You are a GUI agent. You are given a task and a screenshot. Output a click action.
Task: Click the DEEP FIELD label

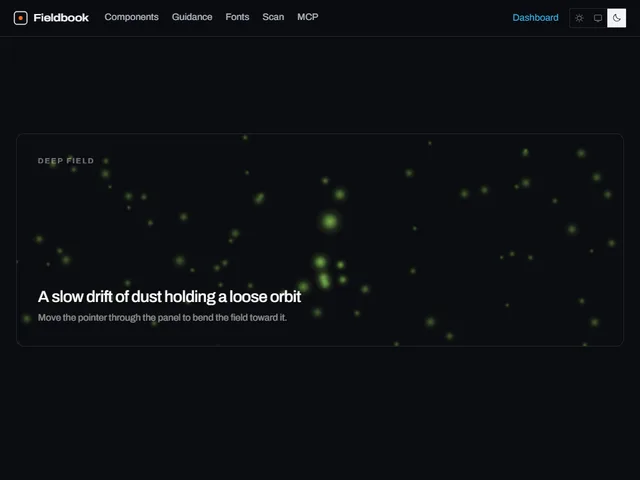(66, 161)
